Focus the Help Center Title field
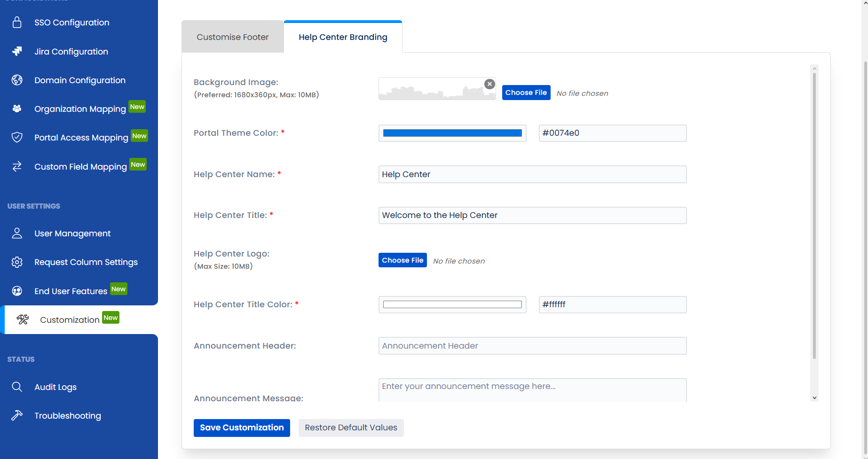 click(532, 215)
